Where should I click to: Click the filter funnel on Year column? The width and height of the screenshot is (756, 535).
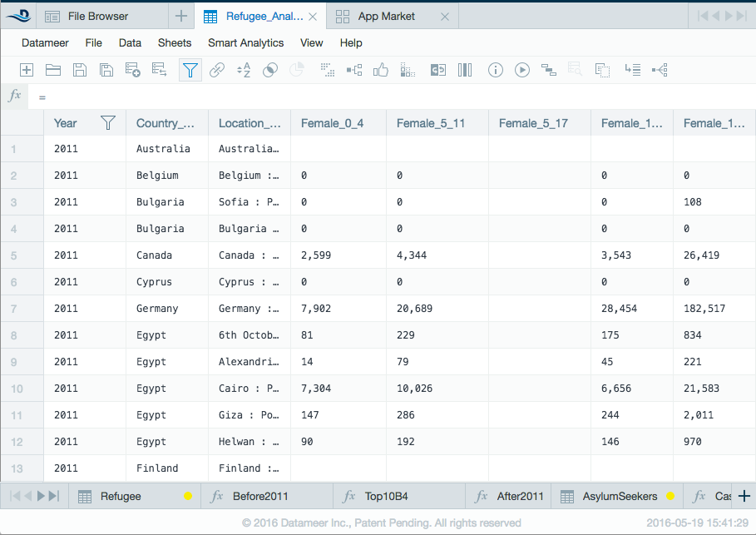pyautogui.click(x=108, y=123)
